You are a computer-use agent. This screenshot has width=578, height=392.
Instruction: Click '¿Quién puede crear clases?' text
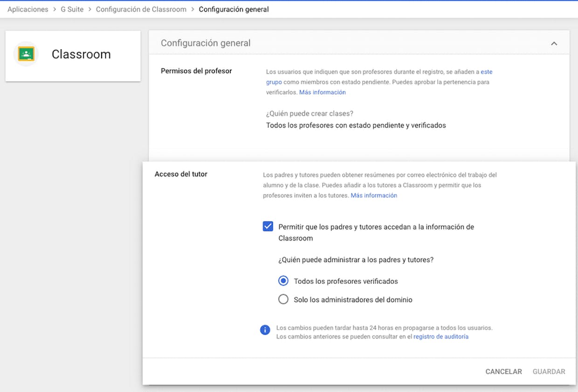tap(310, 114)
